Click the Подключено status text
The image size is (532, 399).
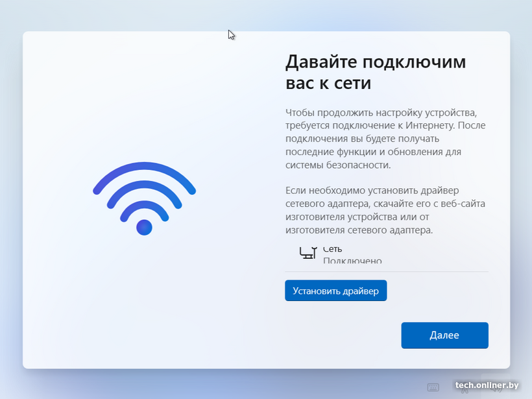click(x=352, y=260)
